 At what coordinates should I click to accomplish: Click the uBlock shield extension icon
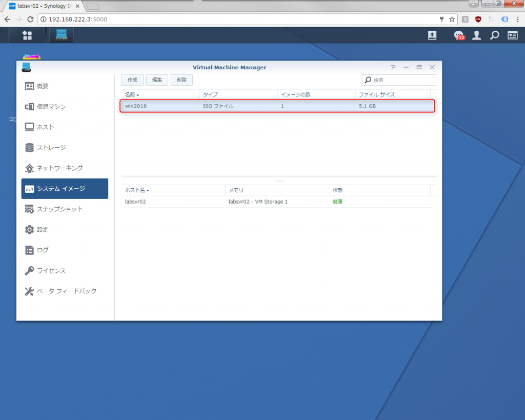click(478, 19)
